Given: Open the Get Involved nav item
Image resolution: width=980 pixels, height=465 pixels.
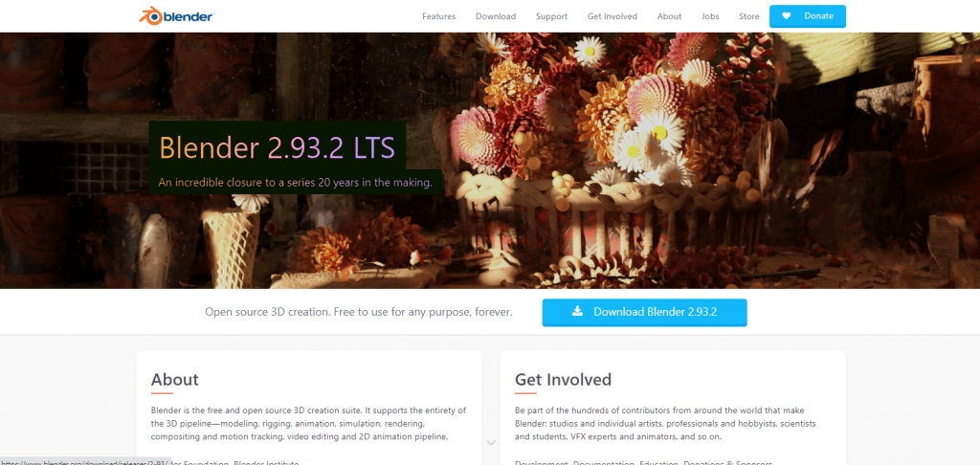Looking at the screenshot, I should click(612, 16).
